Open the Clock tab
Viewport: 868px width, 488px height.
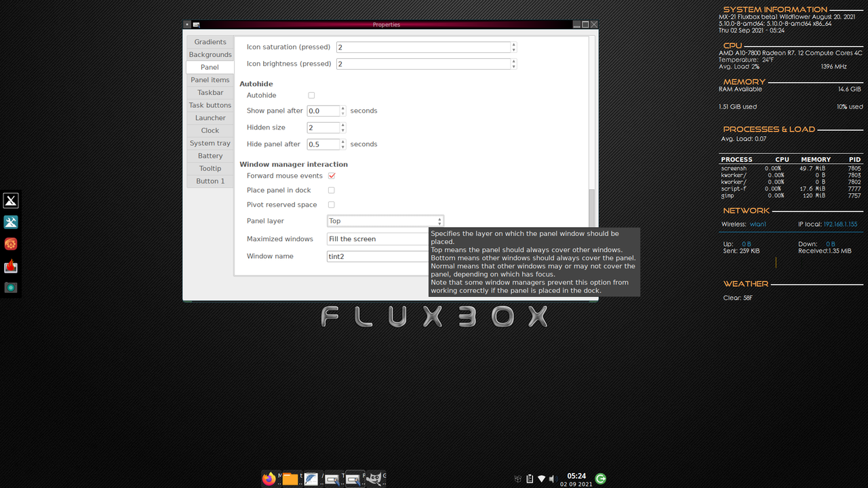point(210,131)
